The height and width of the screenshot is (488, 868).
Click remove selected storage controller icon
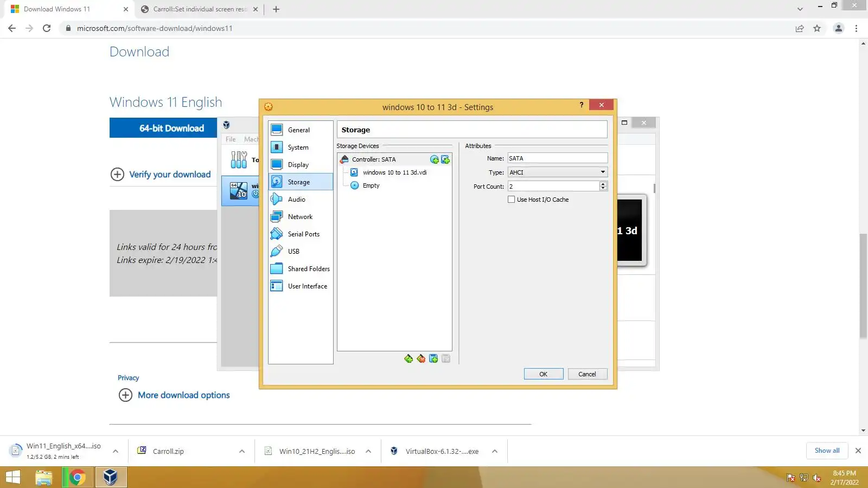[421, 358]
